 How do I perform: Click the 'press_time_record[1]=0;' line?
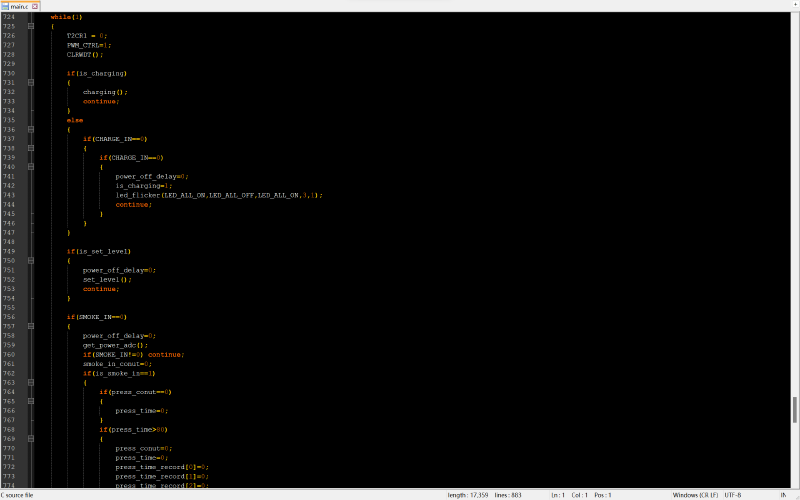pyautogui.click(x=162, y=477)
